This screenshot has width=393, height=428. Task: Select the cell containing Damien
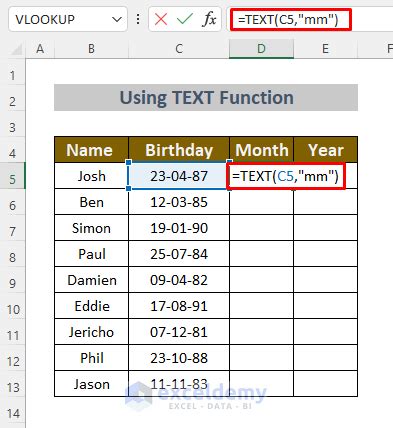tap(91, 280)
